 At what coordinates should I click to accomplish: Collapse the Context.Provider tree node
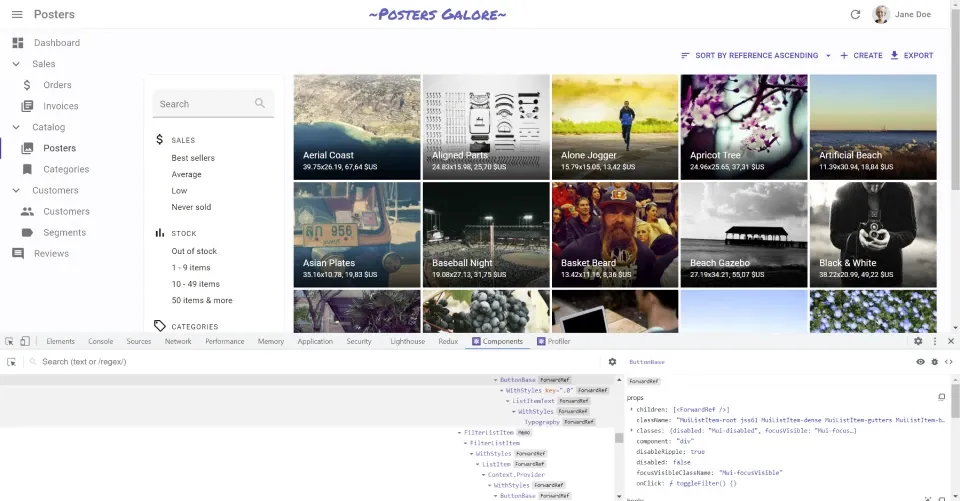point(483,475)
